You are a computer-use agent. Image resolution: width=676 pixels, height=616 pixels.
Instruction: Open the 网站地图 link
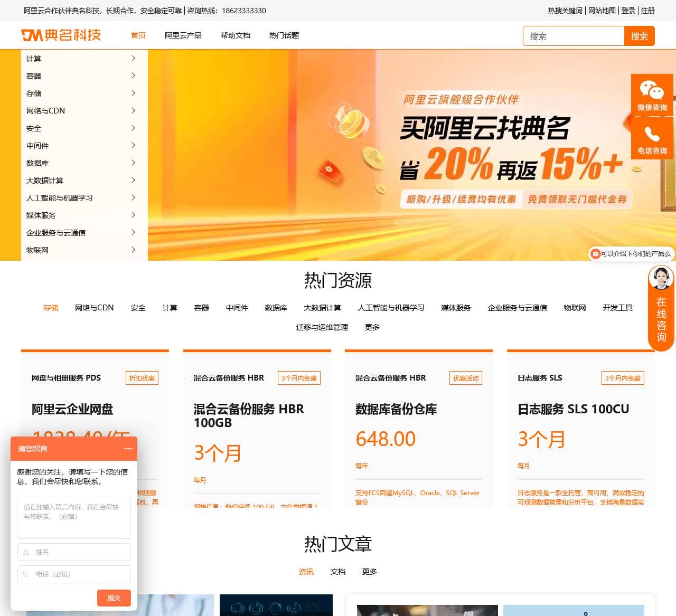click(x=602, y=11)
